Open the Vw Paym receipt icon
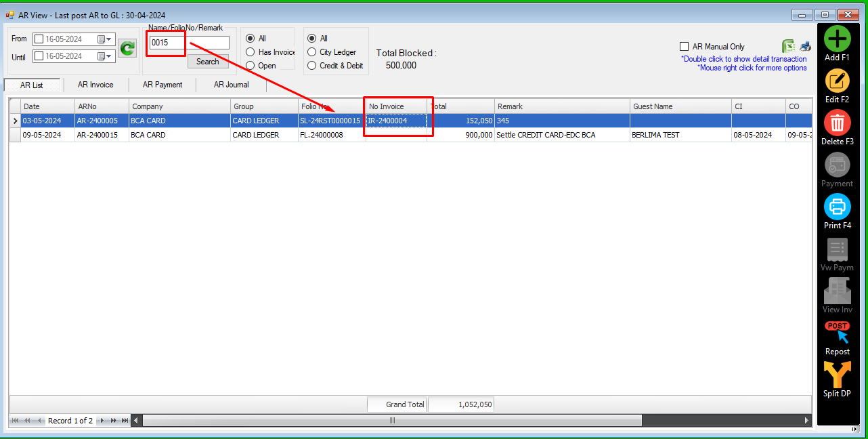This screenshot has width=868, height=439. tap(838, 249)
